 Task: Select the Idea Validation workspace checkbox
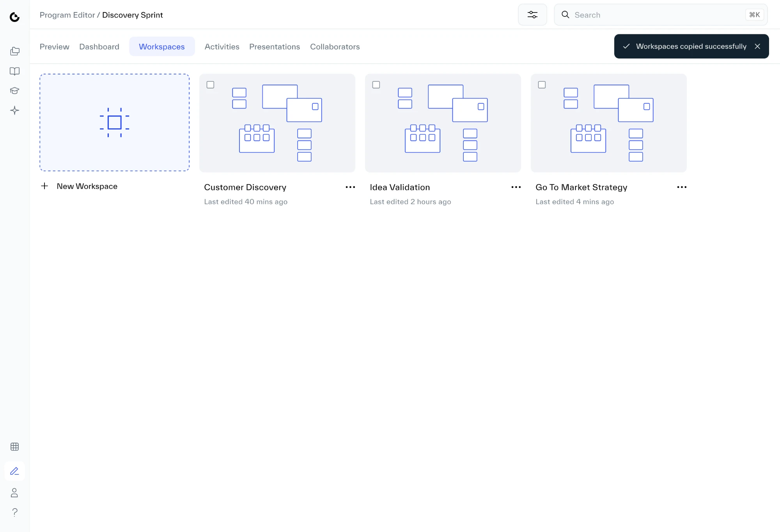pos(376,85)
